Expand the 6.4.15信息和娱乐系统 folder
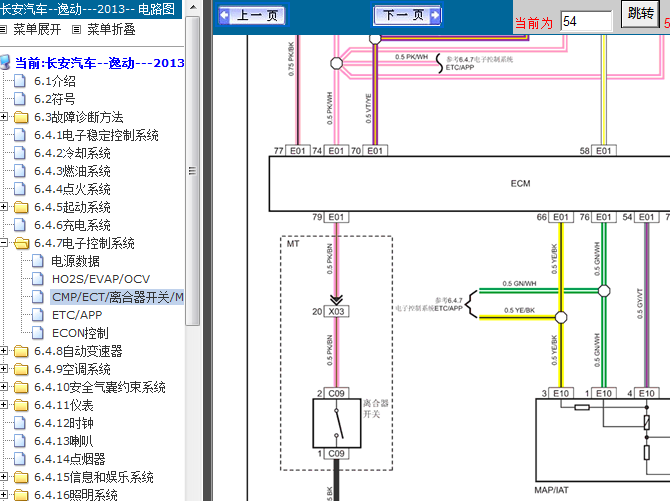Viewport: 670px width, 501px height. [4, 477]
